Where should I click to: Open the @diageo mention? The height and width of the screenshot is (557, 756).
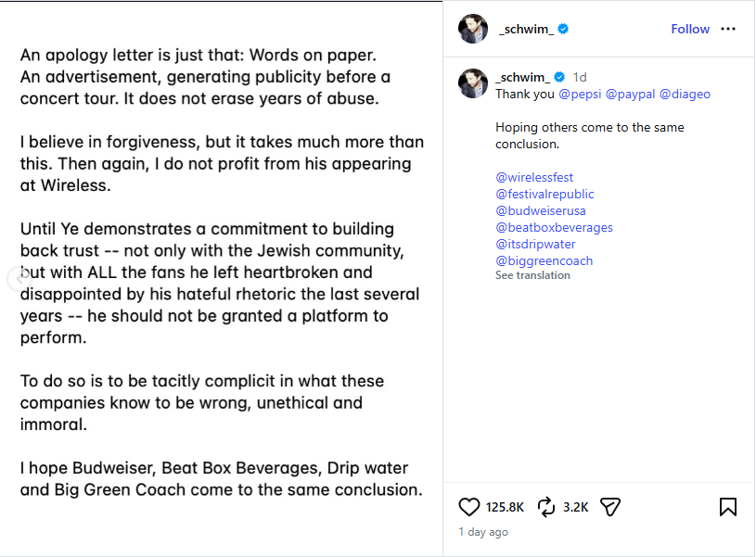point(685,94)
